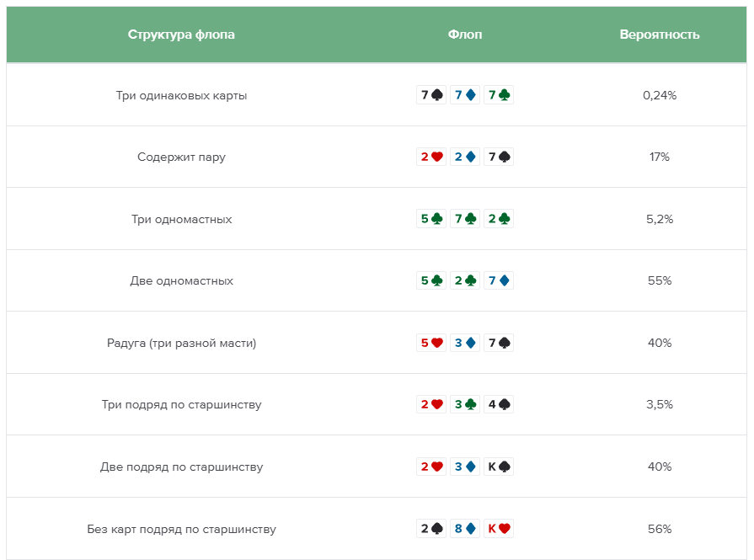Click the King of spades card

click(x=499, y=467)
